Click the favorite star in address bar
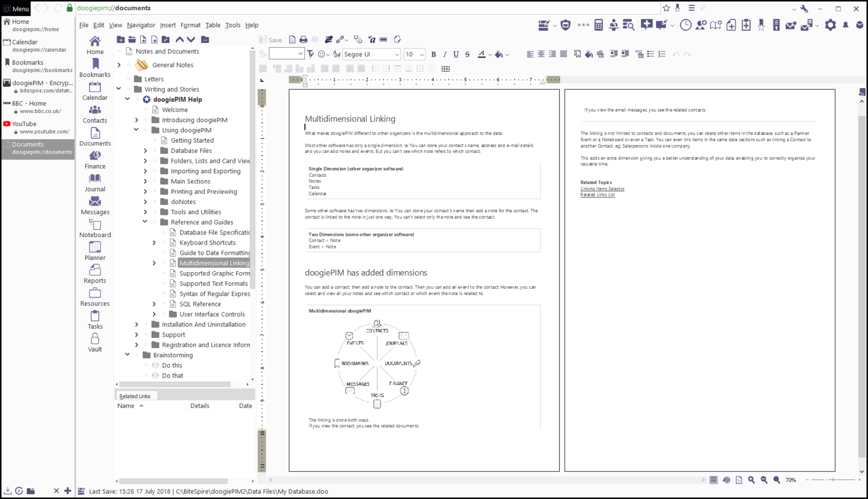Screen dimensions: 868x499 pyautogui.click(x=666, y=8)
